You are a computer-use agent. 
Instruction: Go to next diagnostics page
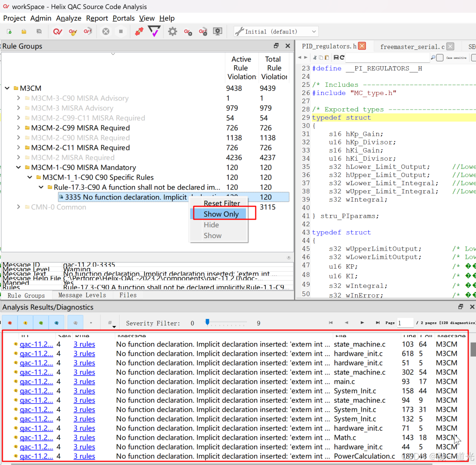pos(362,323)
